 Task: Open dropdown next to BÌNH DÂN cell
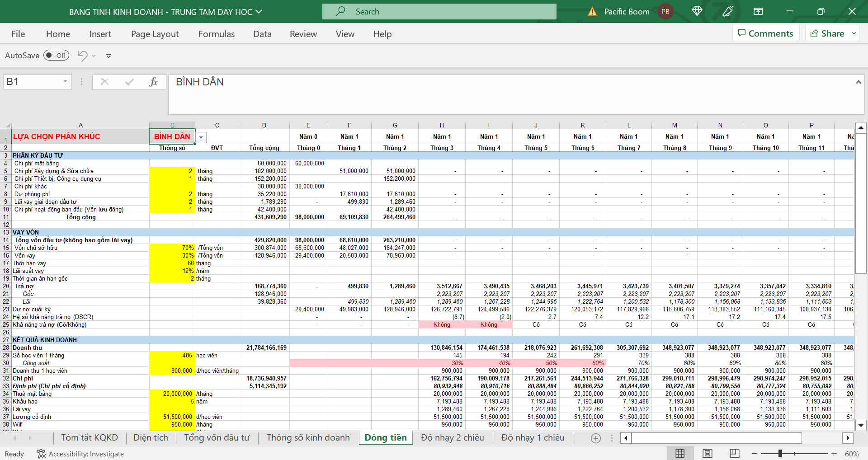click(201, 137)
